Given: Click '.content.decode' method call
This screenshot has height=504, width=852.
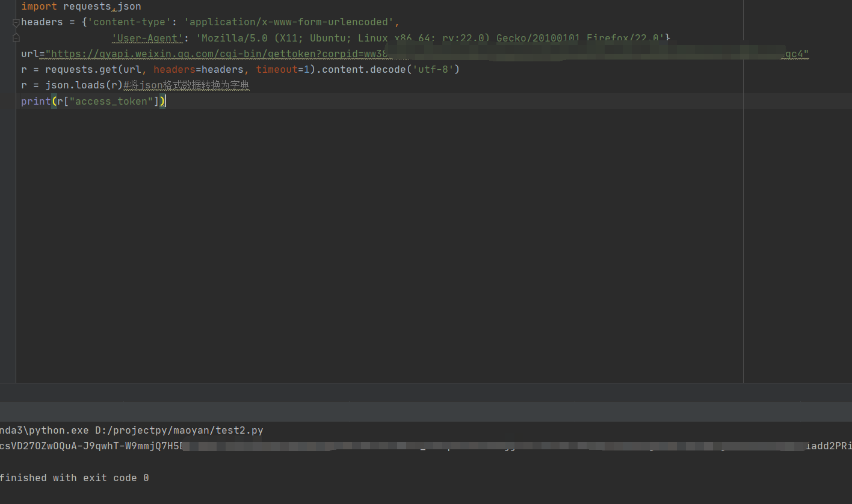Looking at the screenshot, I should tap(361, 69).
